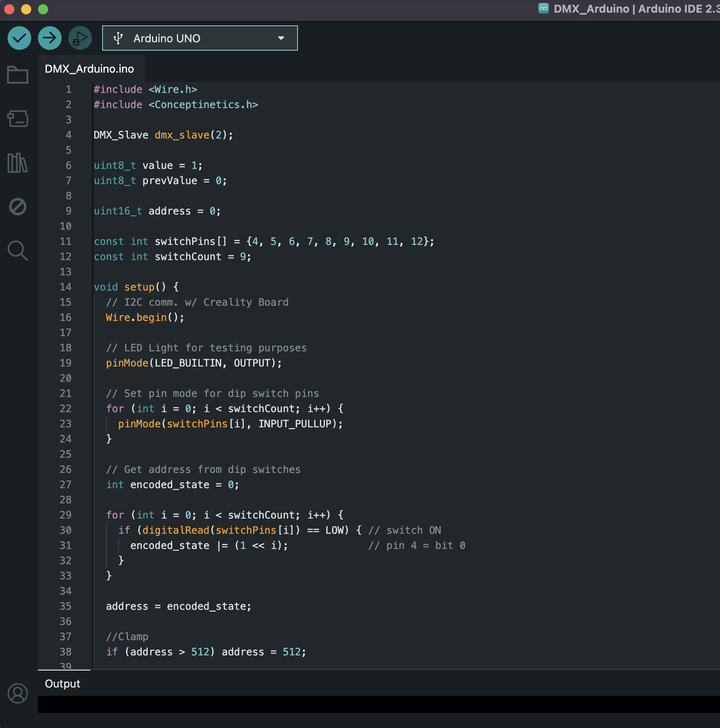Open the Library Manager sidebar icon
This screenshot has height=728, width=720.
pos(18,163)
